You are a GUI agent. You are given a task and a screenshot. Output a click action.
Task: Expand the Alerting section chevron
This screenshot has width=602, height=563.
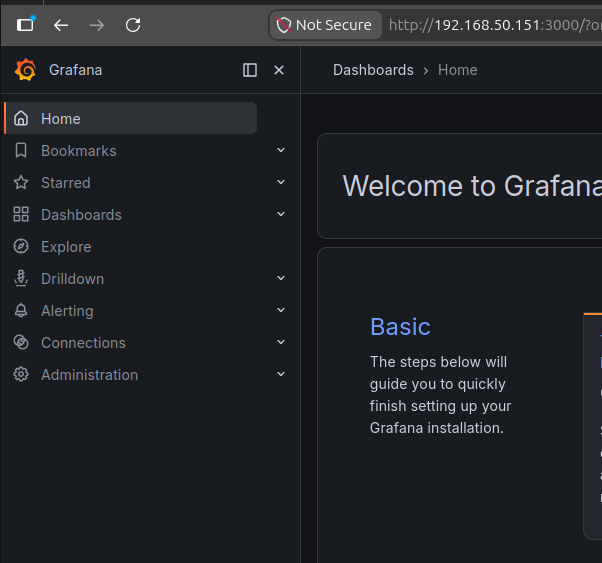[281, 310]
